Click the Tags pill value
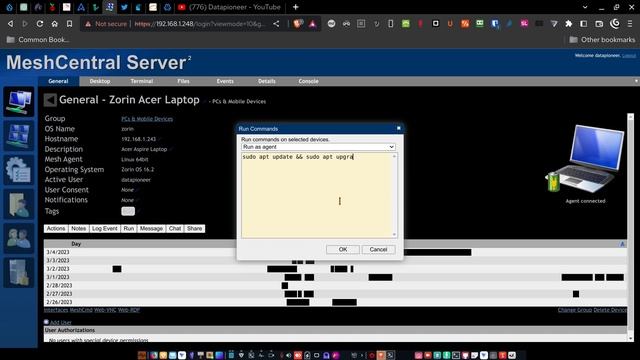This screenshot has width=640, height=360. pos(128,211)
